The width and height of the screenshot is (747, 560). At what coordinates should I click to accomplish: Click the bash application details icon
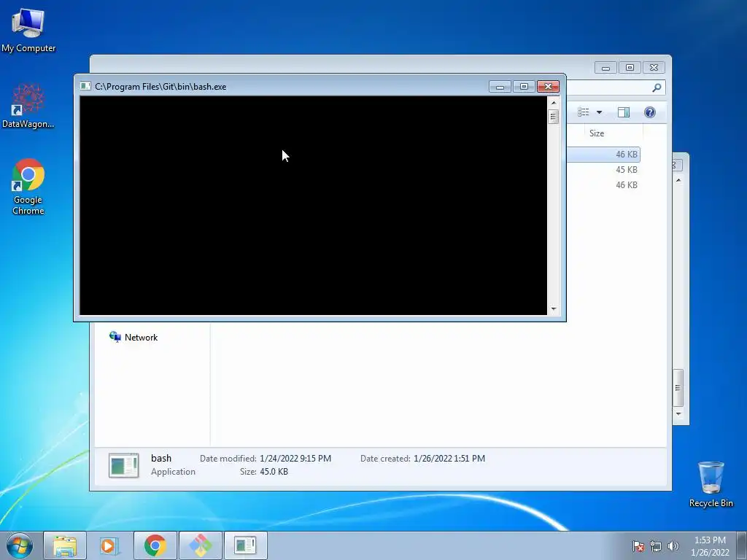pyautogui.click(x=123, y=465)
